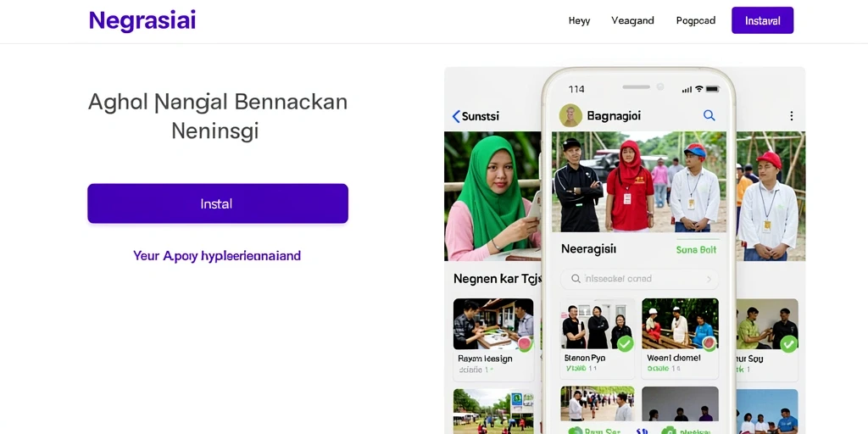Click the large purple Instal button
The height and width of the screenshot is (434, 868).
point(218,203)
